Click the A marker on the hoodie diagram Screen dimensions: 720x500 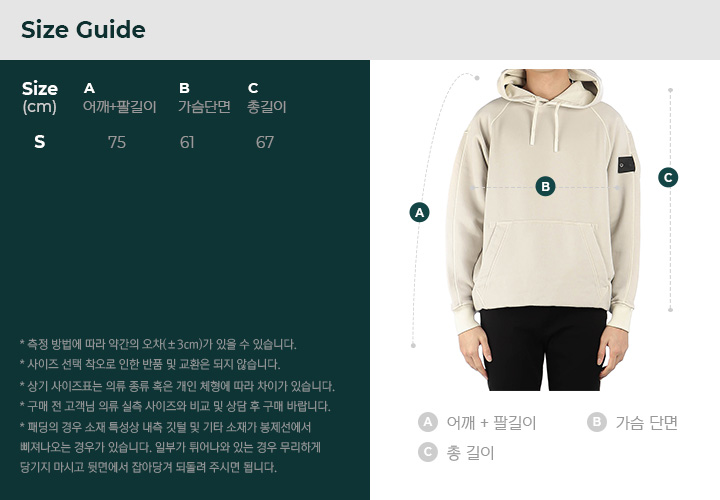click(419, 213)
